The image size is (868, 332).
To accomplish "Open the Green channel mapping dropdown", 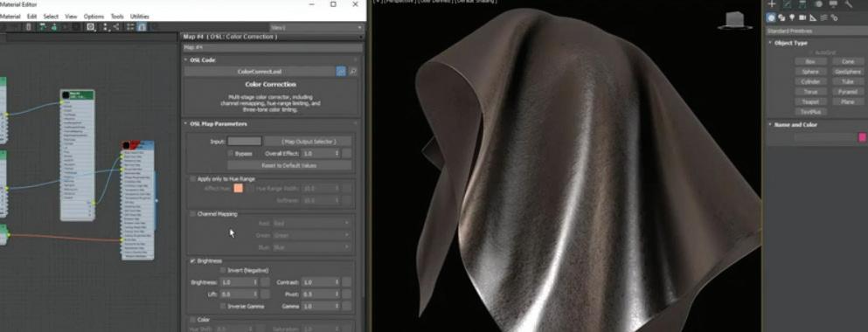I will coord(312,235).
